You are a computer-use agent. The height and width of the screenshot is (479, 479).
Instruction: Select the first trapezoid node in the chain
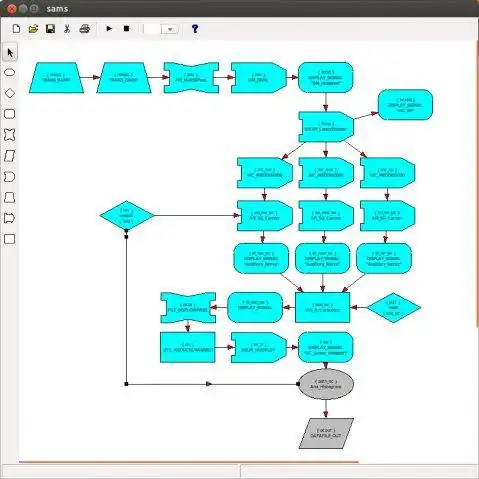tap(56, 78)
